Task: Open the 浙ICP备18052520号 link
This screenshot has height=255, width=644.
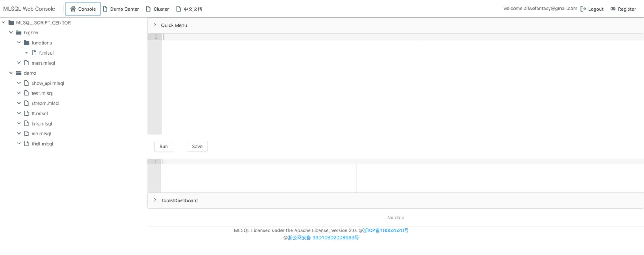Action: [386, 230]
